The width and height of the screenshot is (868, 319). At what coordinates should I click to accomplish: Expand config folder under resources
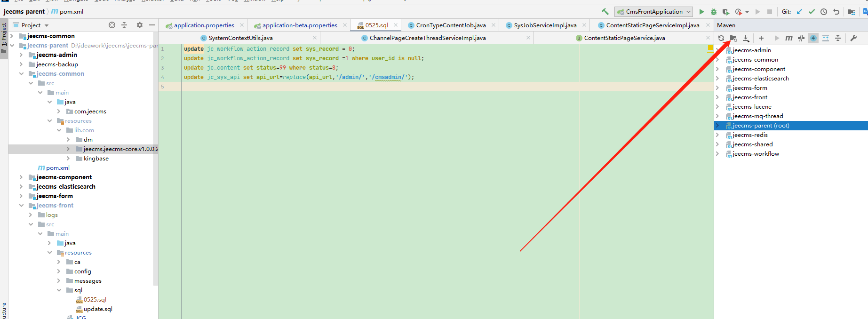point(59,271)
